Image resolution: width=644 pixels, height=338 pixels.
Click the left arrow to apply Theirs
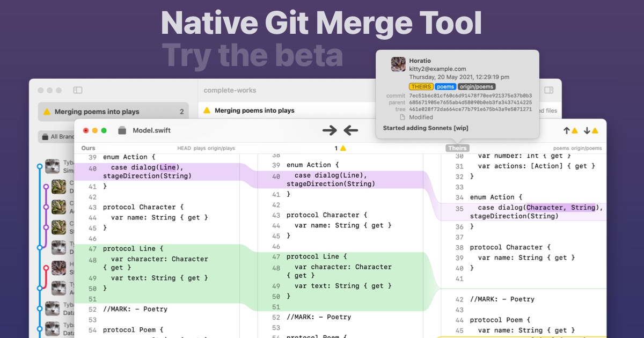click(x=350, y=130)
